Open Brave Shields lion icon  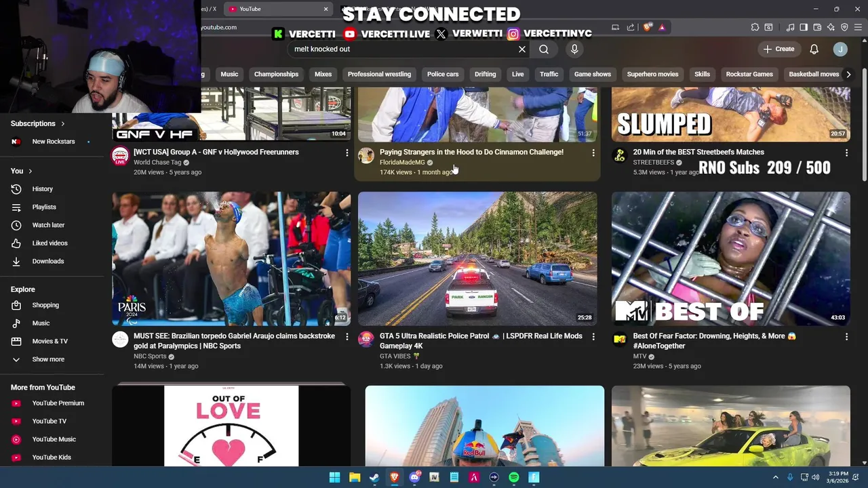click(x=648, y=27)
